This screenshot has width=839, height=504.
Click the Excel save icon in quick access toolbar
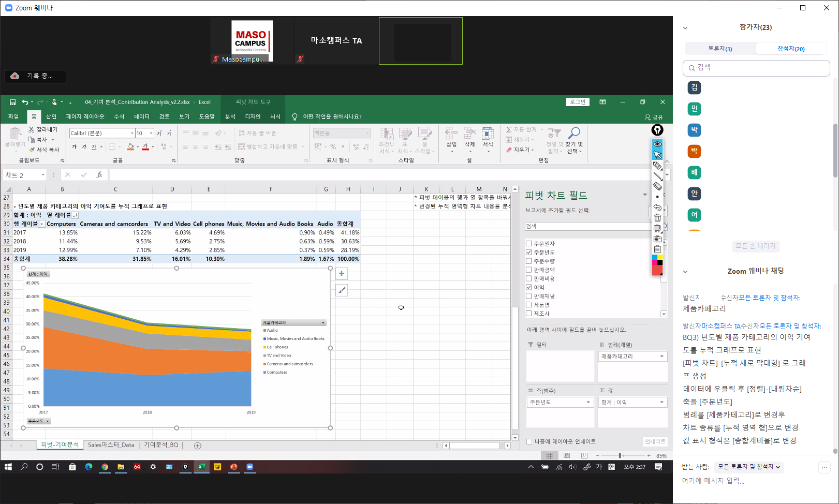[12, 102]
